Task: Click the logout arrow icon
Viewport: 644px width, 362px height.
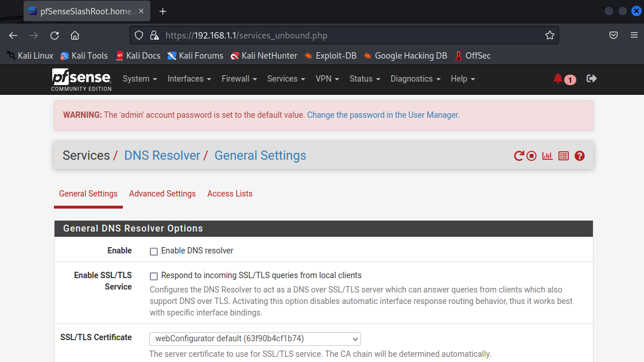Action: (592, 79)
